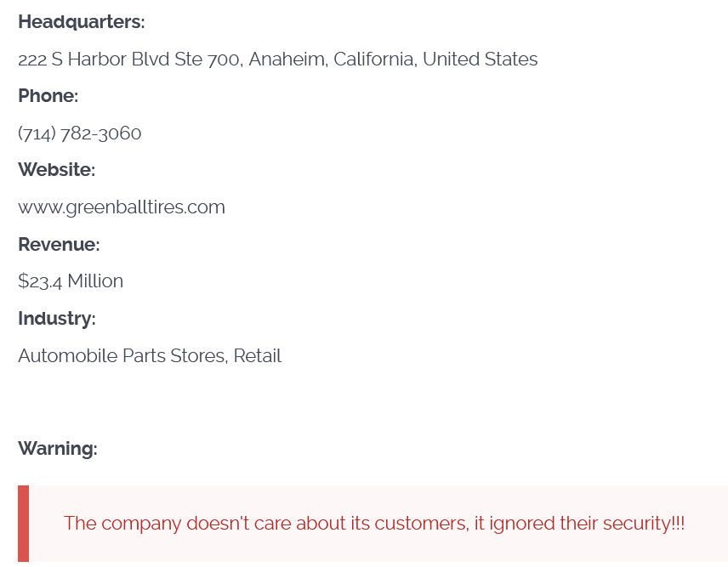Click "United States" in the address line
728x567 pixels.
(x=480, y=60)
